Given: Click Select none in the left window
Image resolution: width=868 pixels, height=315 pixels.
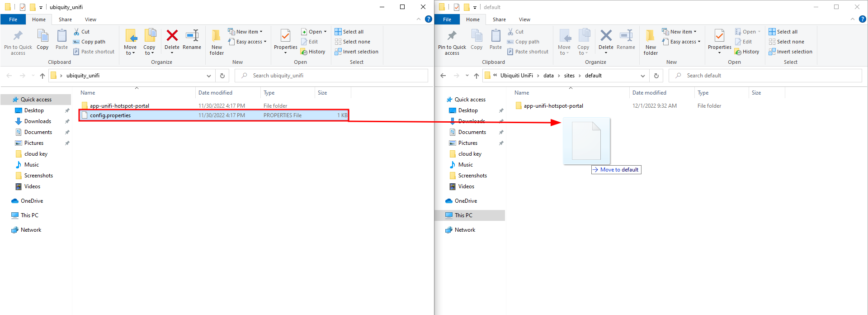Looking at the screenshot, I should pos(356,42).
